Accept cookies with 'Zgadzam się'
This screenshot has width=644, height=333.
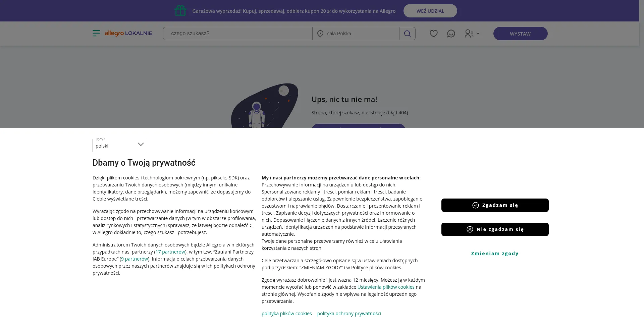point(495,205)
